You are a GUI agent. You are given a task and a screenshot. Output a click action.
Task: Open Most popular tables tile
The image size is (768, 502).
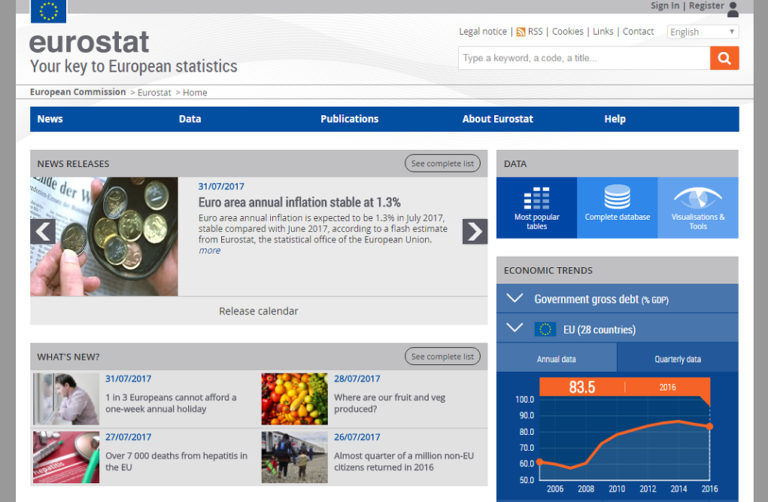point(536,208)
